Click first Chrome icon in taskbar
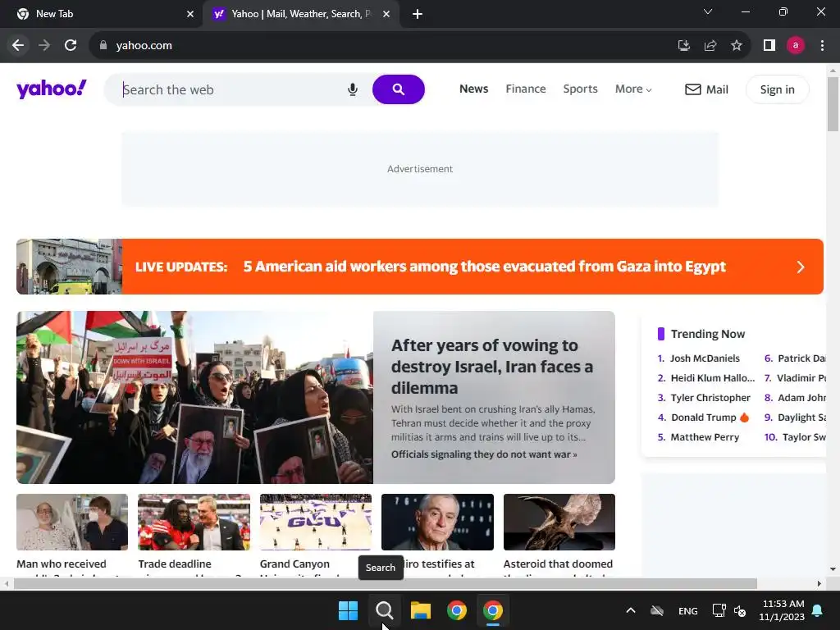 click(456, 610)
